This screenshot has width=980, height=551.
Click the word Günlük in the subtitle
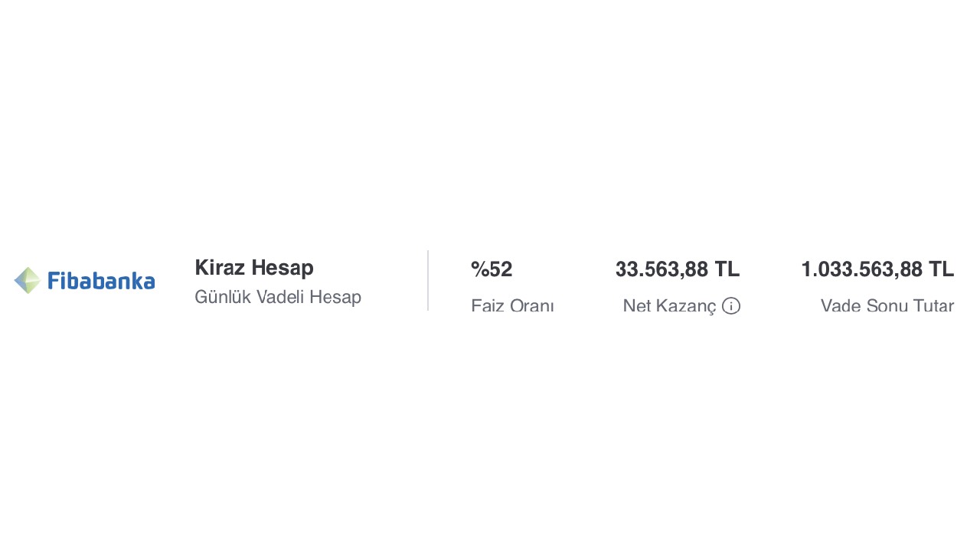(223, 297)
